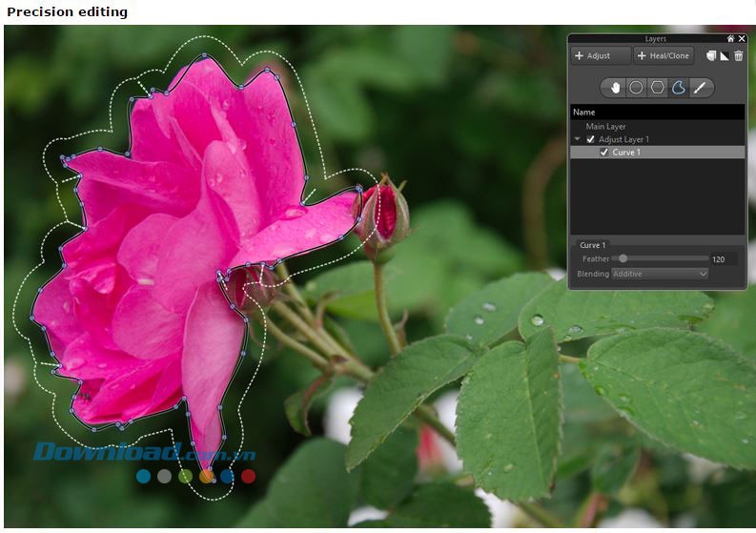
Task: Click the invert mask icon
Action: point(724,56)
